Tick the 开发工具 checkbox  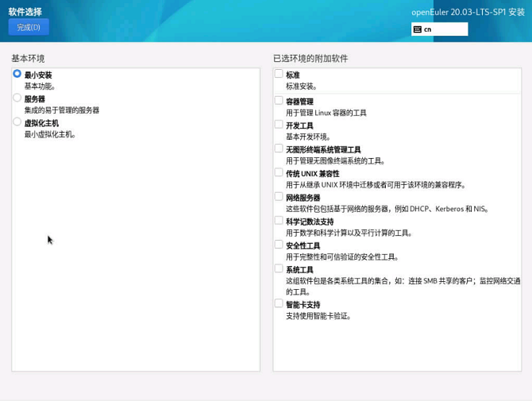279,125
